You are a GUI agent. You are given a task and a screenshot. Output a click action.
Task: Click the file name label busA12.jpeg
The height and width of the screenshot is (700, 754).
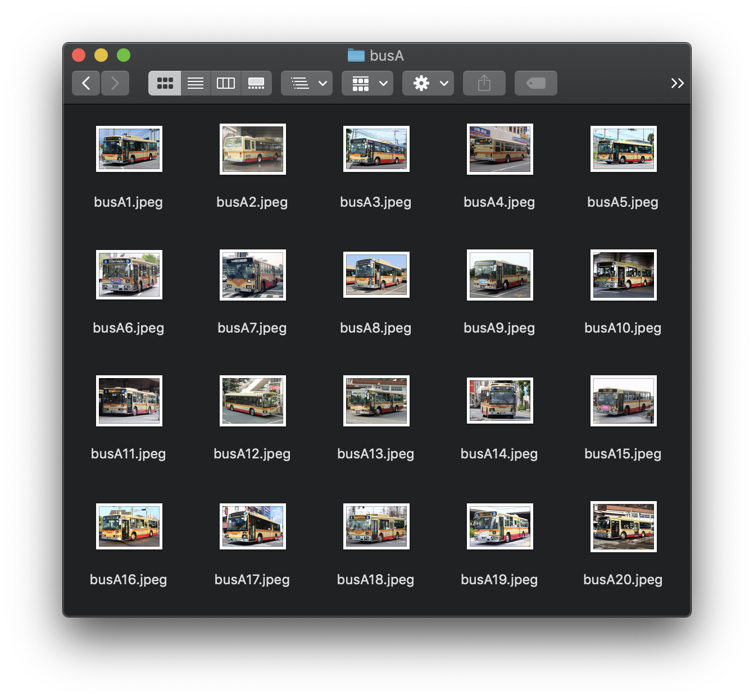pos(252,454)
